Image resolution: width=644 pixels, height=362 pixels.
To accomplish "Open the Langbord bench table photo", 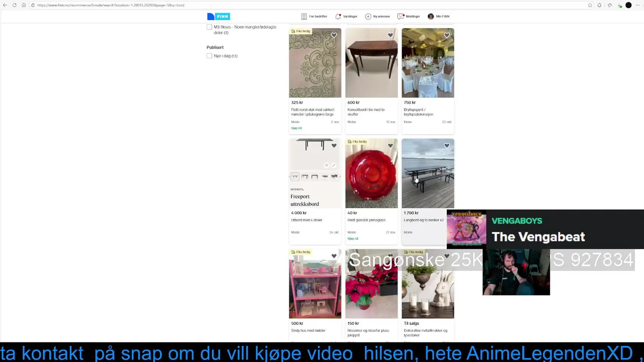I will click(428, 173).
